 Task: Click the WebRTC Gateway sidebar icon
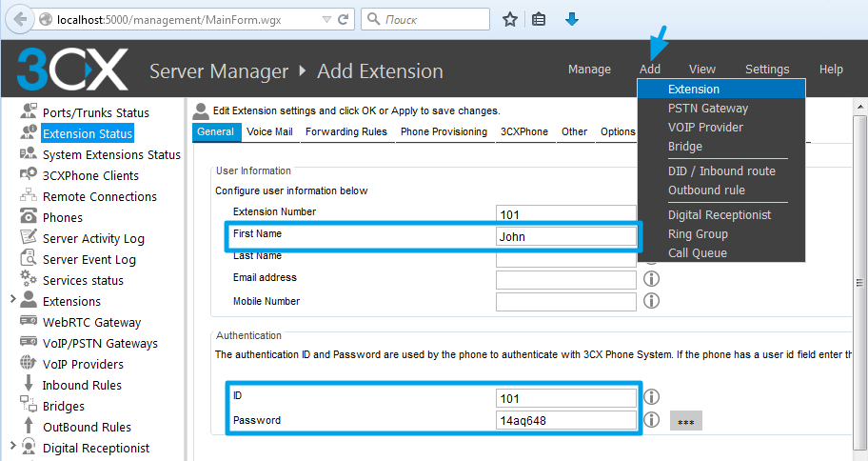tap(28, 322)
